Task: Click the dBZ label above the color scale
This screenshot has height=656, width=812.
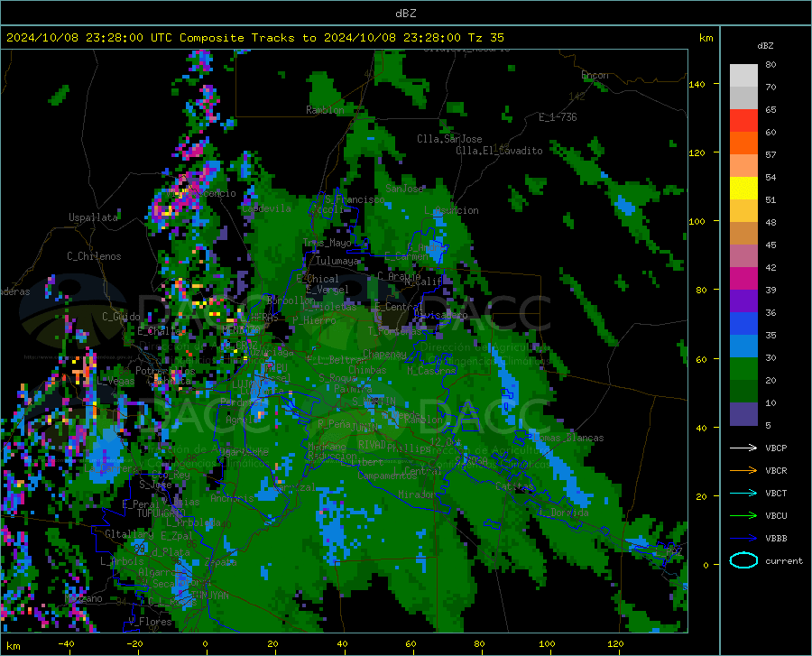Action: pos(765,45)
